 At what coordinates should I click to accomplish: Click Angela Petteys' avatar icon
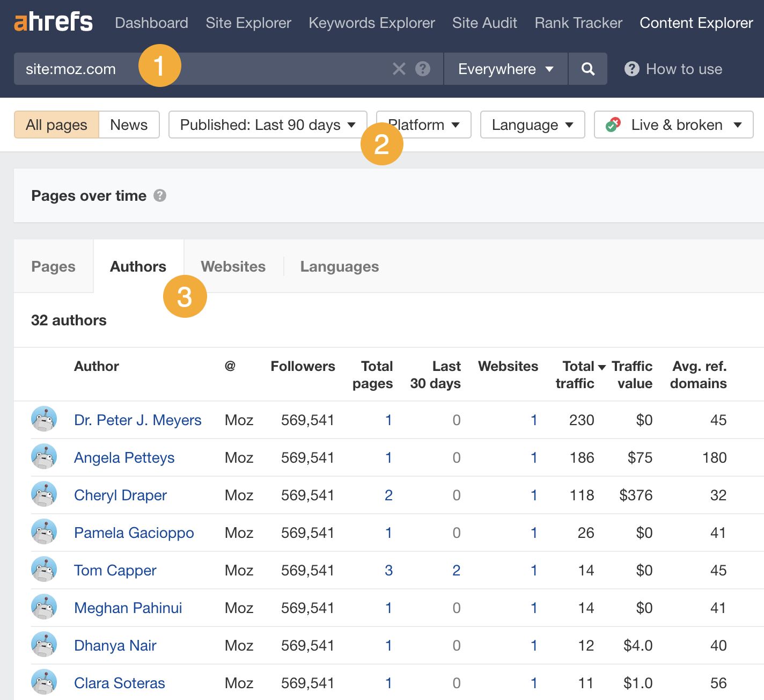tap(44, 457)
